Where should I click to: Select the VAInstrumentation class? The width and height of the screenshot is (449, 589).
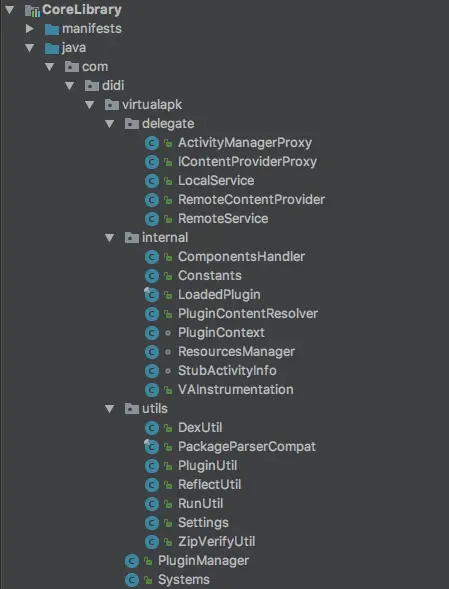[x=235, y=390]
